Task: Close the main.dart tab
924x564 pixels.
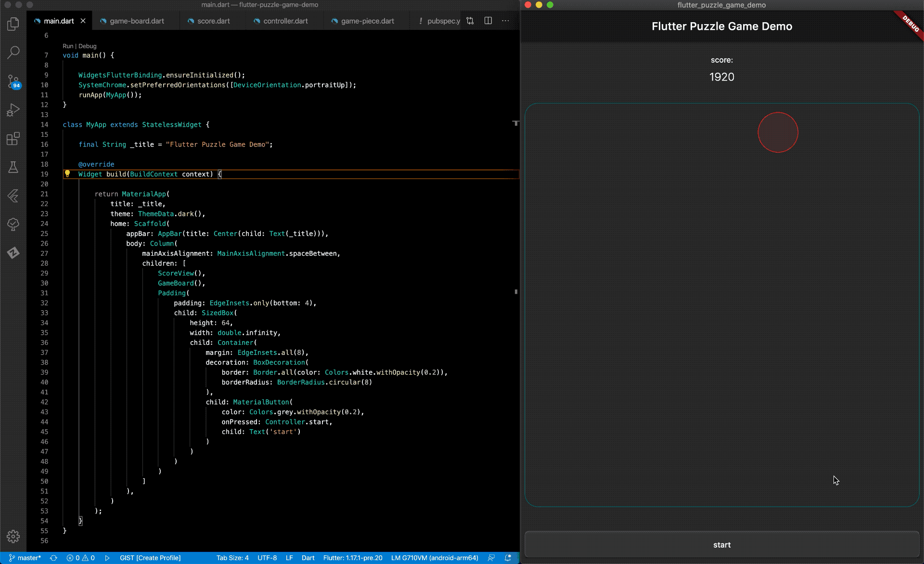Action: 83,21
